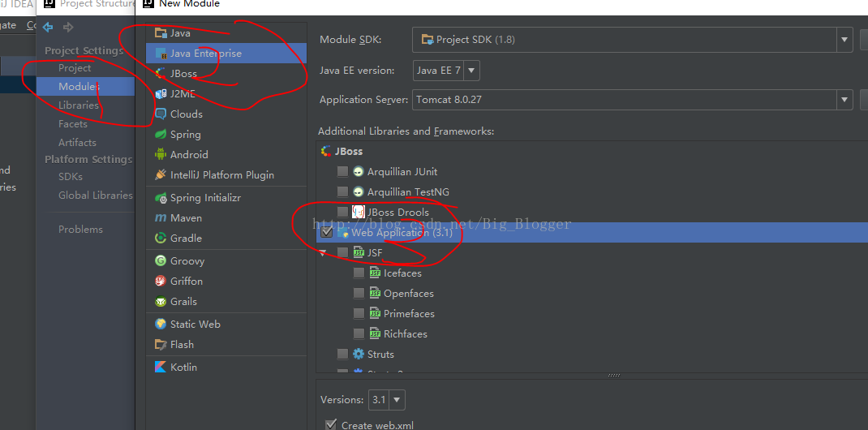Collapse the JSF tree node arrow
The height and width of the screenshot is (430, 868).
tap(324, 253)
